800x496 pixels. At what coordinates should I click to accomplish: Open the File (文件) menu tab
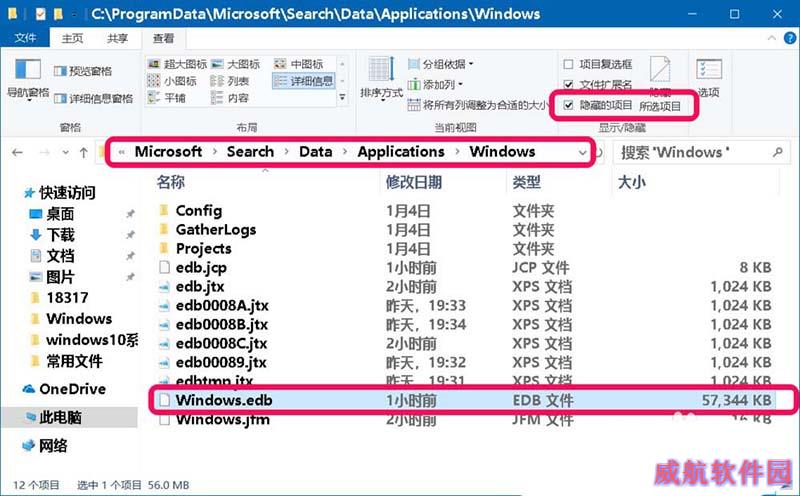pyautogui.click(x=25, y=38)
